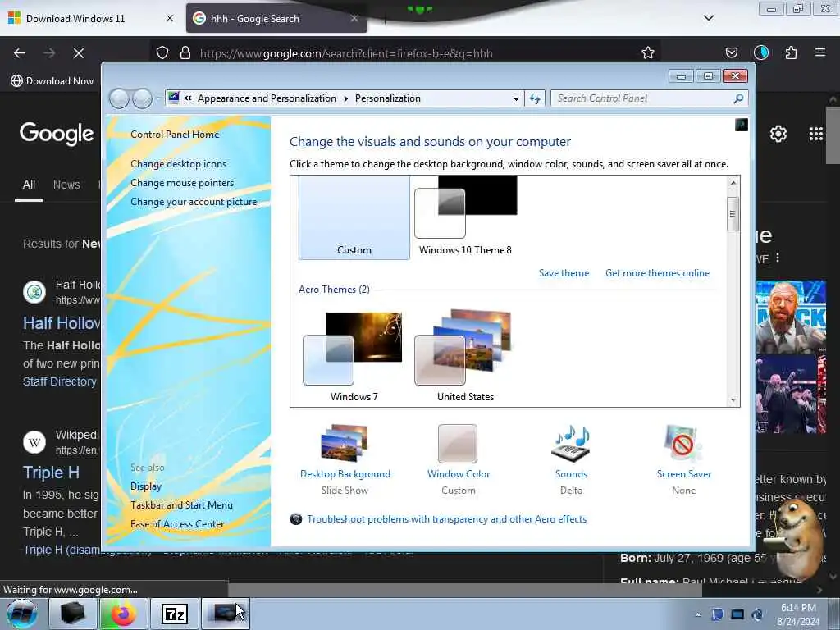
Task: Select the Google News results tab
Action: [x=66, y=185]
